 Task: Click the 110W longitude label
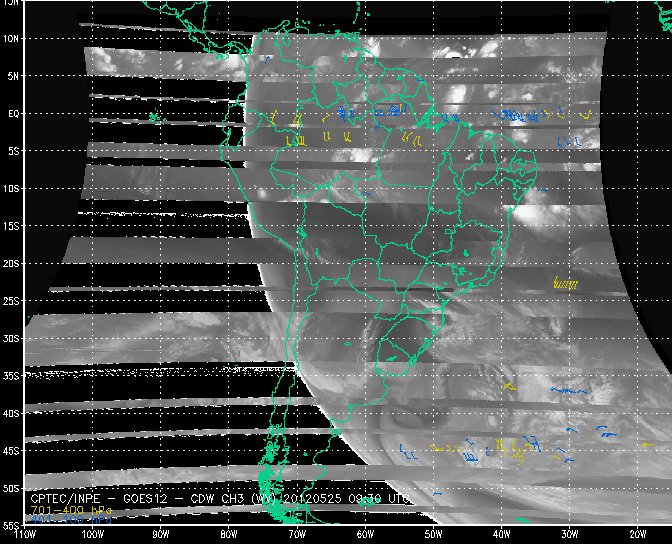(x=25, y=534)
